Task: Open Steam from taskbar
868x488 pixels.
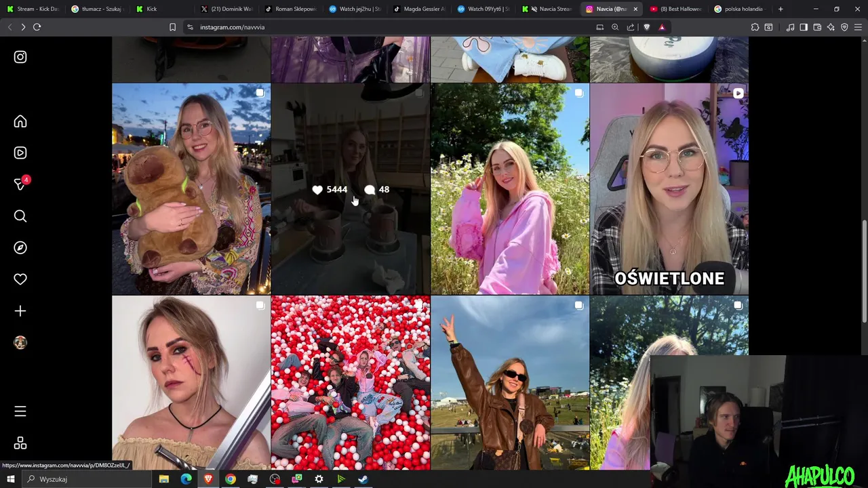Action: pyautogui.click(x=363, y=479)
